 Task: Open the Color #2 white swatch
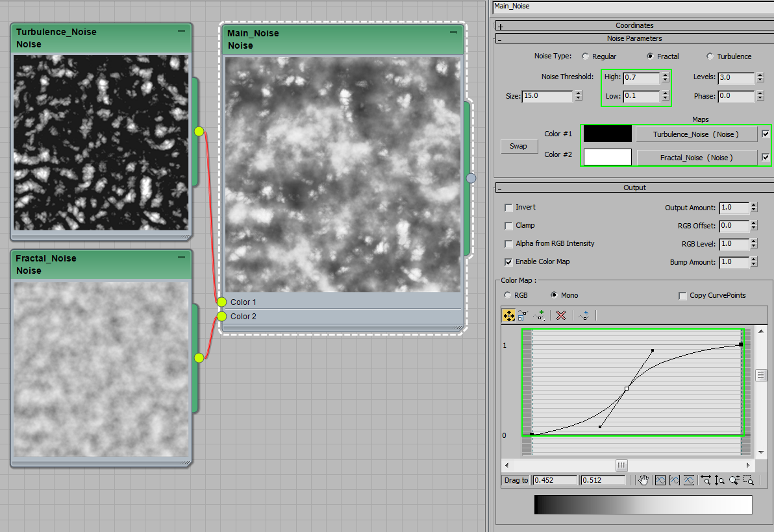[x=607, y=157]
